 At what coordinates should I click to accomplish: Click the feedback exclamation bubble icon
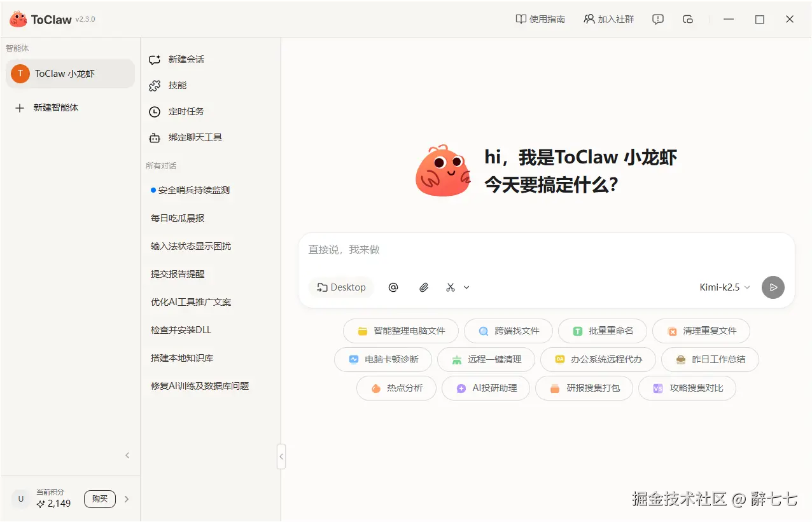click(658, 19)
